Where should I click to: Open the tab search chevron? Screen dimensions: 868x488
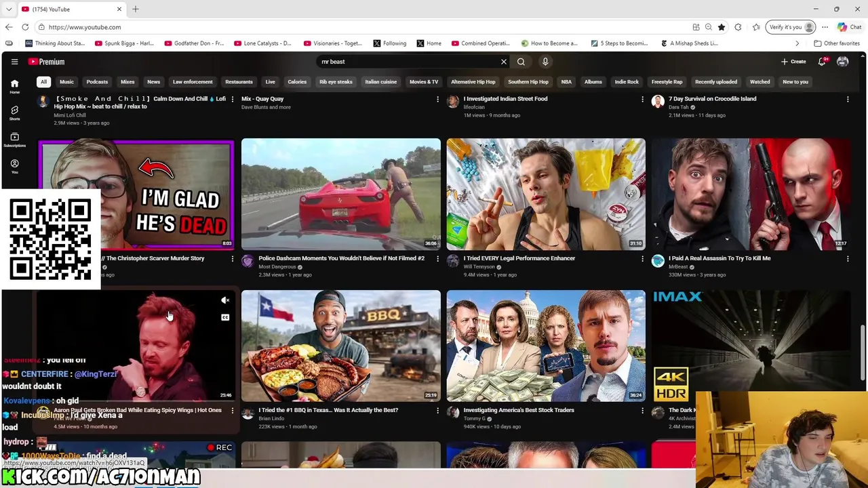[x=9, y=9]
